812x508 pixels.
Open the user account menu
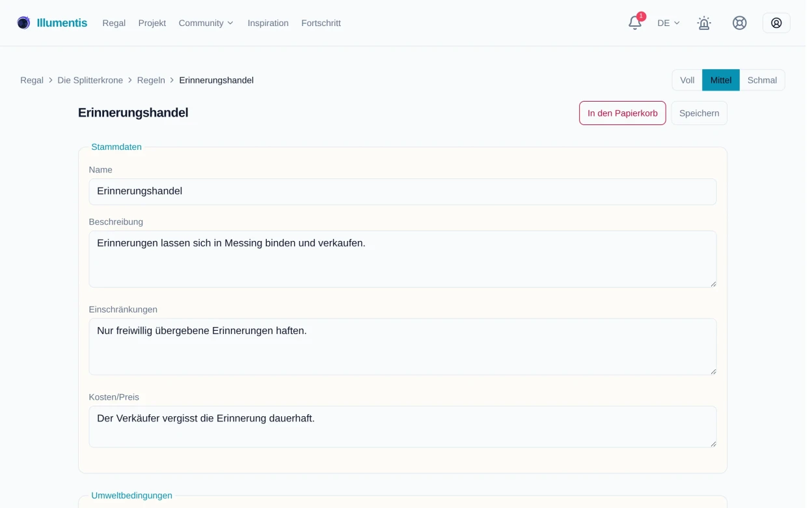pyautogui.click(x=776, y=23)
